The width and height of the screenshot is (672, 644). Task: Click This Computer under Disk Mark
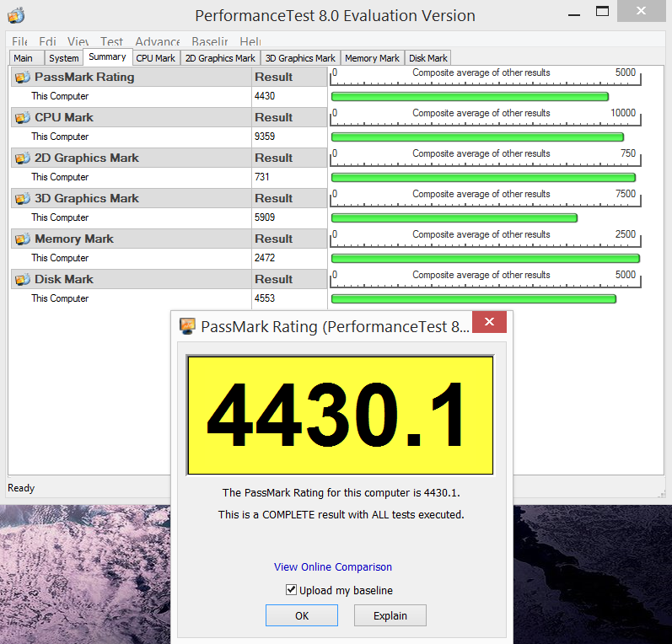[60, 298]
